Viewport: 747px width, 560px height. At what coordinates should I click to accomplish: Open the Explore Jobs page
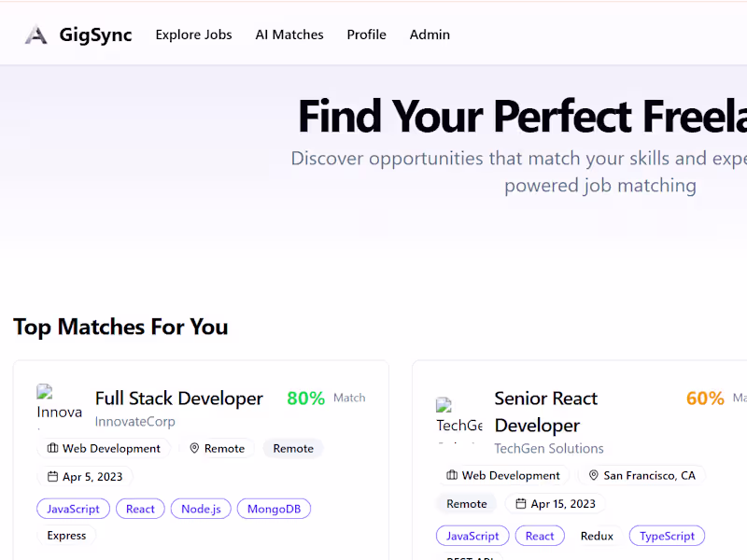(193, 35)
